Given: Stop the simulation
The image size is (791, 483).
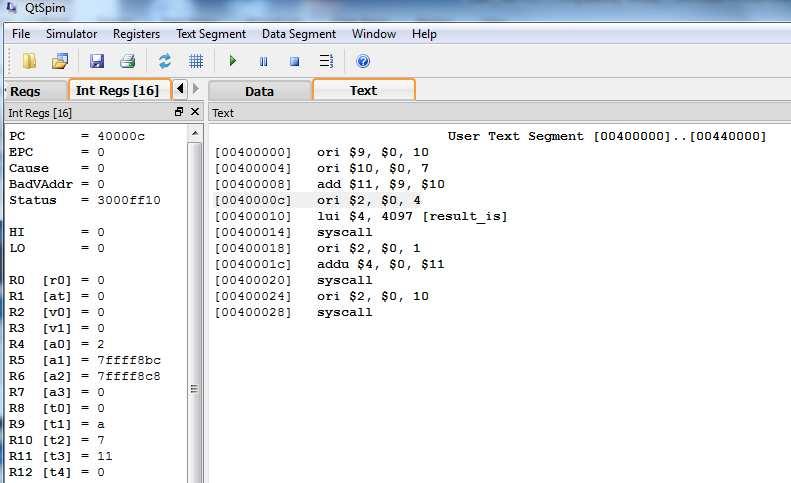Looking at the screenshot, I should point(295,62).
